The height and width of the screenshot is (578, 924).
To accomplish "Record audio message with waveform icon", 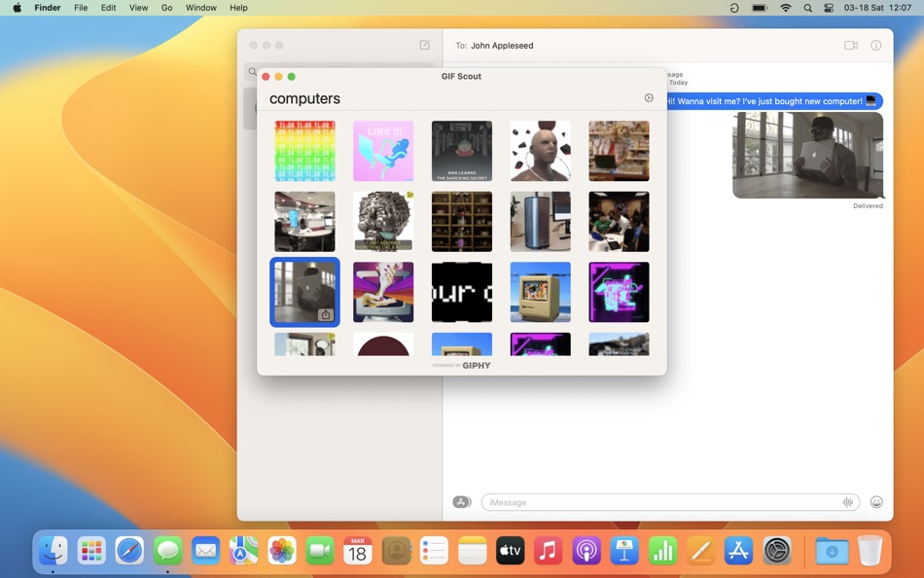I will (848, 502).
